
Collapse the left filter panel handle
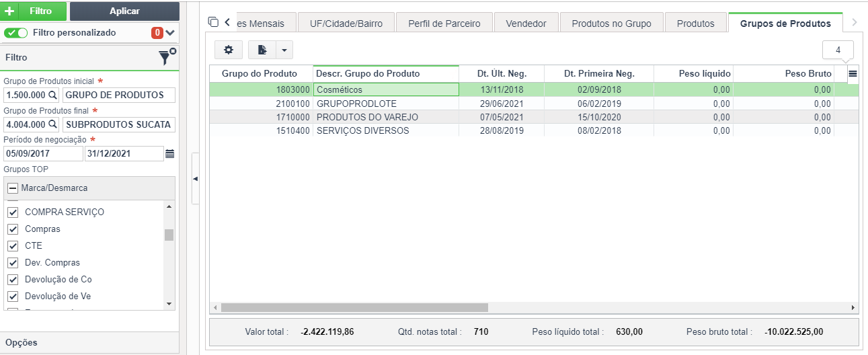point(196,179)
